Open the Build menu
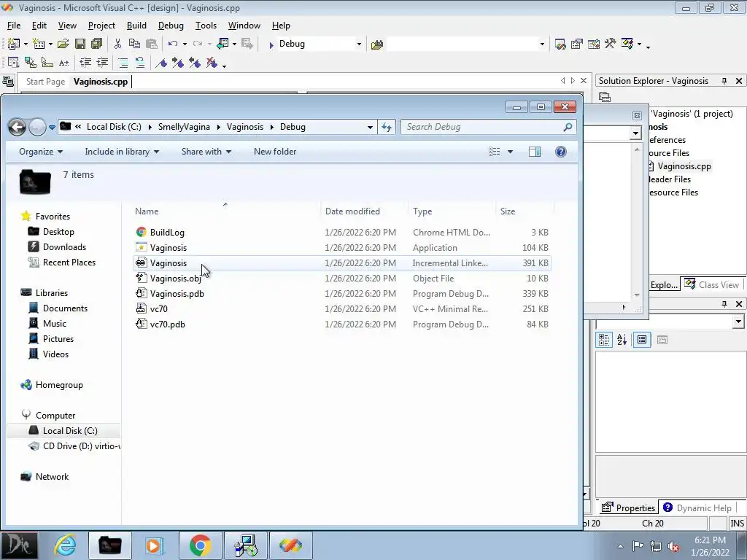 click(x=136, y=26)
